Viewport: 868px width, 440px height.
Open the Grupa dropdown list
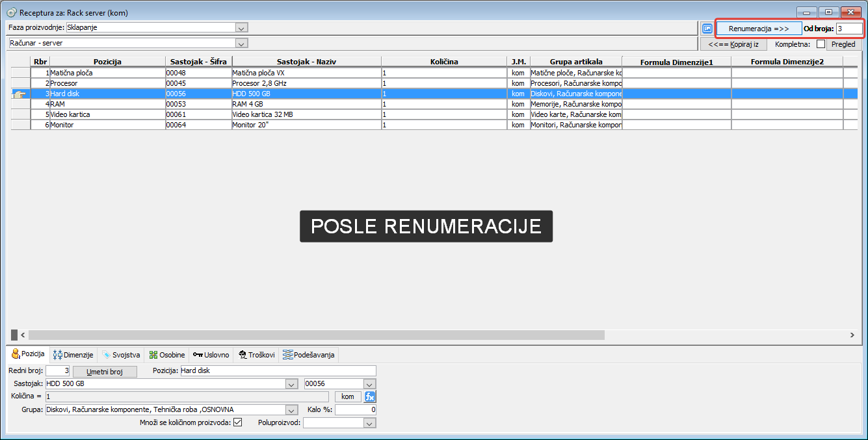(291, 410)
